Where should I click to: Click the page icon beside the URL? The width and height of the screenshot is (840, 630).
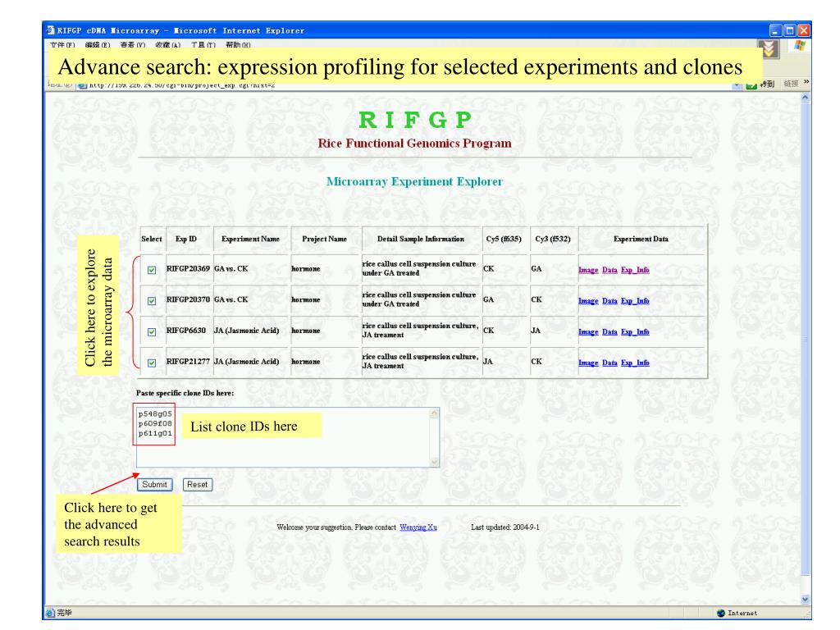83,85
